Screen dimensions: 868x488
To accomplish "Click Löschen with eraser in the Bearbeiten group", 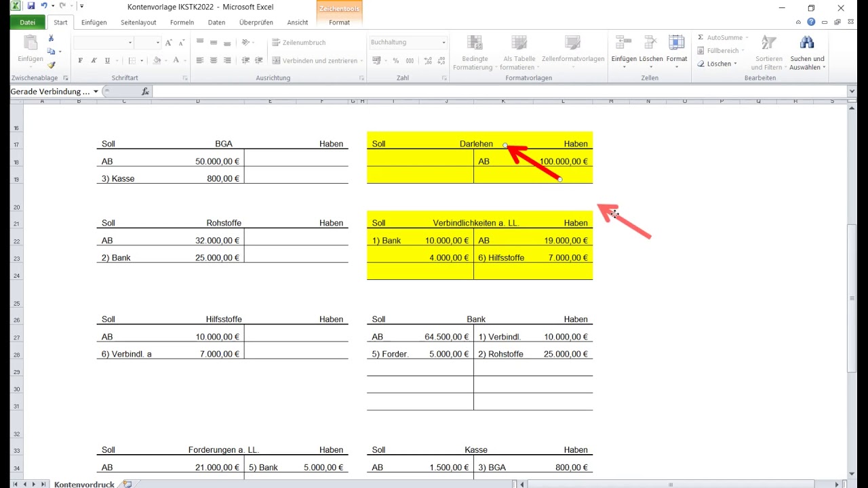I will (717, 64).
